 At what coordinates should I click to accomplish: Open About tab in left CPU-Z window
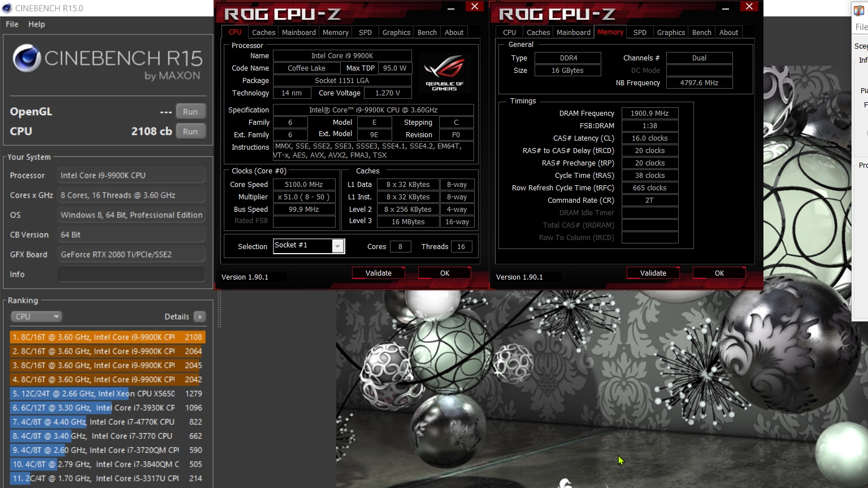(454, 32)
